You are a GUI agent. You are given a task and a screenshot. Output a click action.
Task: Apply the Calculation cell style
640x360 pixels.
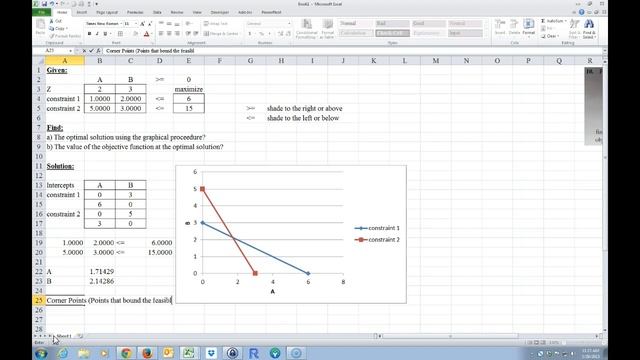356,33
